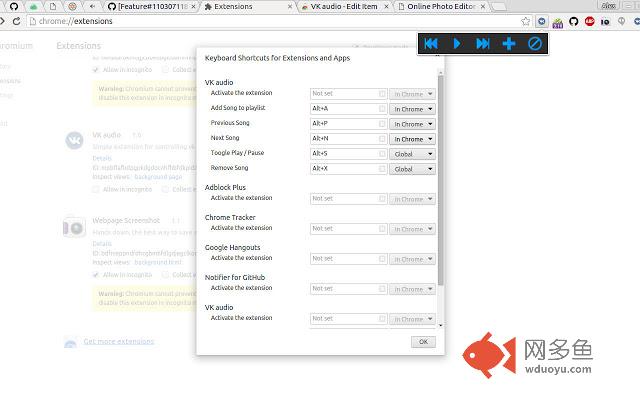
Task: Click the Next Song shortcut field Alt+N
Action: click(348, 139)
